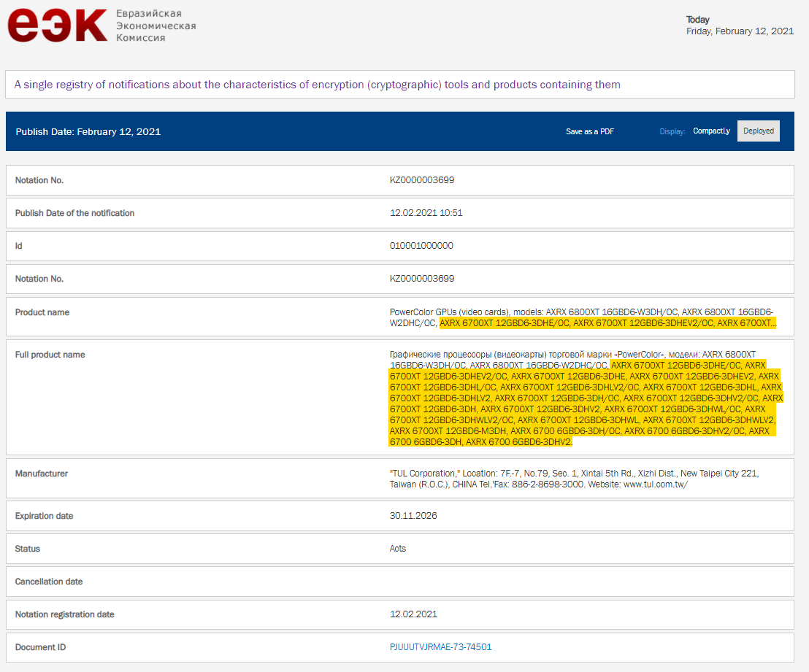
Task: Click 'Publish Date of the notification' label
Action: [x=74, y=212]
